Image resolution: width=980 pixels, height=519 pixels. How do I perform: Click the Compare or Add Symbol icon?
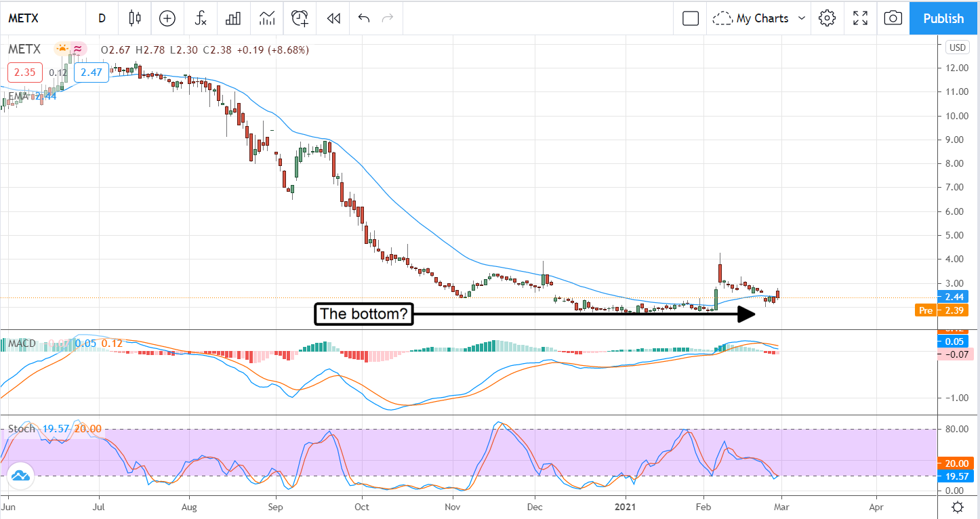pyautogui.click(x=167, y=18)
